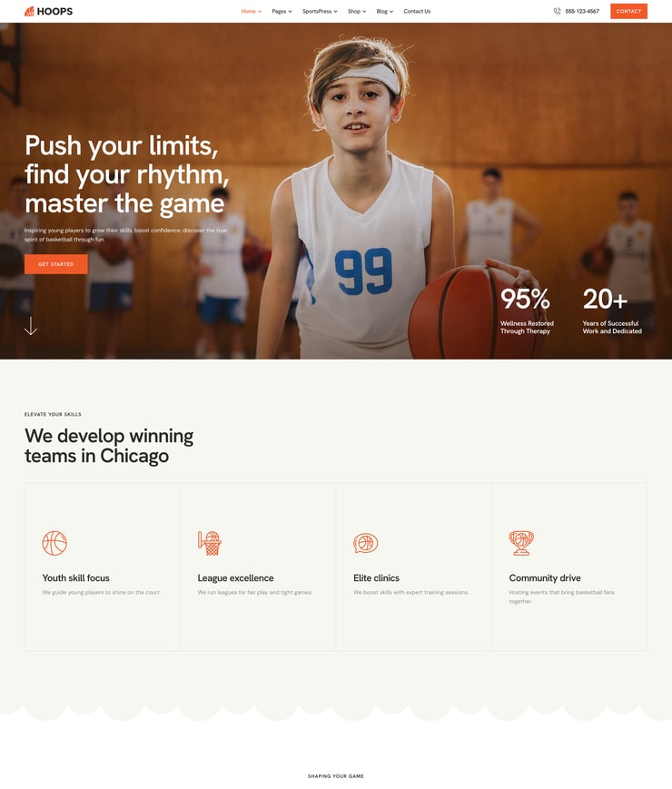Select the hoop net icon above League excellence
672x789 pixels.
pos(210,543)
